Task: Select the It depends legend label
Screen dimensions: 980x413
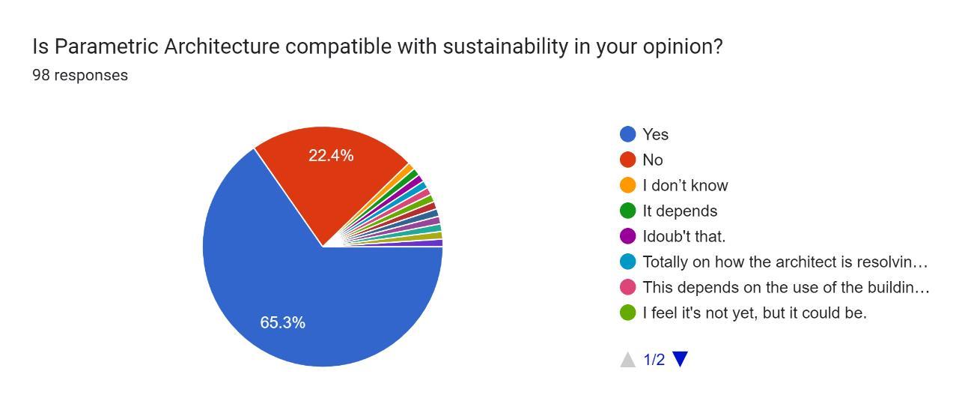Action: point(679,211)
